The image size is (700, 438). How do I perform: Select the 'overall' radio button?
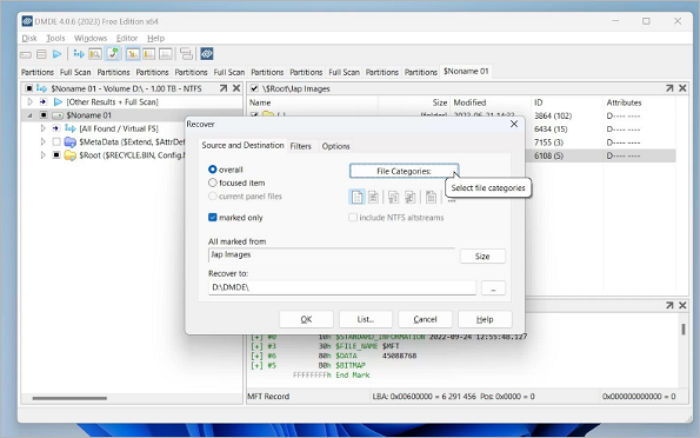pyautogui.click(x=213, y=170)
